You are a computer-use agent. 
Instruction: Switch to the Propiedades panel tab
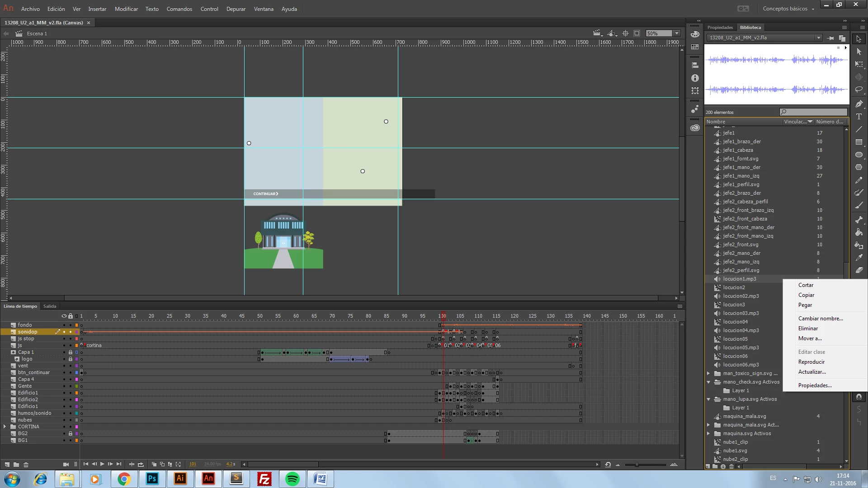[720, 28]
